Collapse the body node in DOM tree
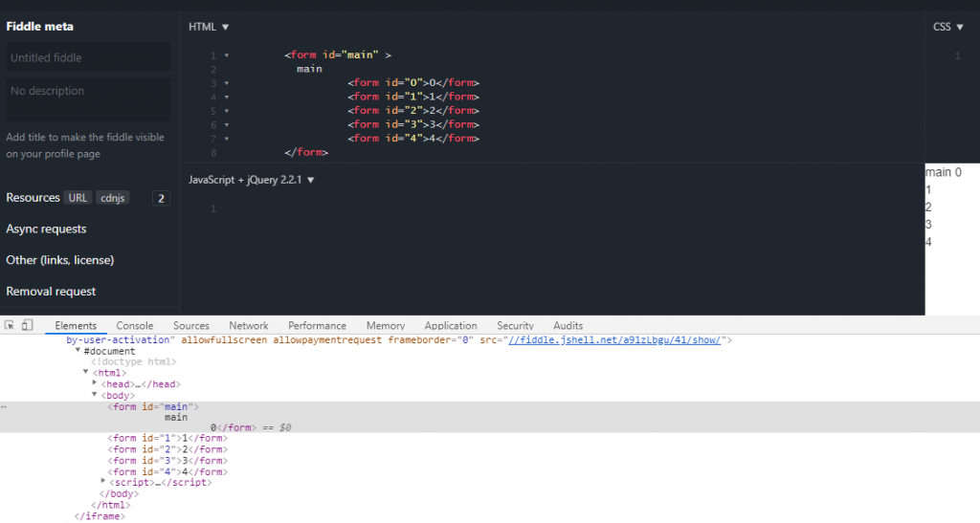The height and width of the screenshot is (523, 980). 95,395
